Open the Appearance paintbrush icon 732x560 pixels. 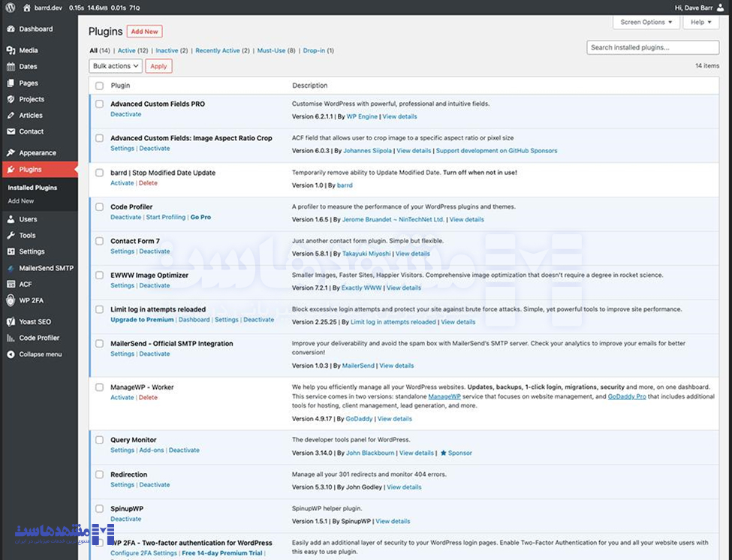(11, 153)
